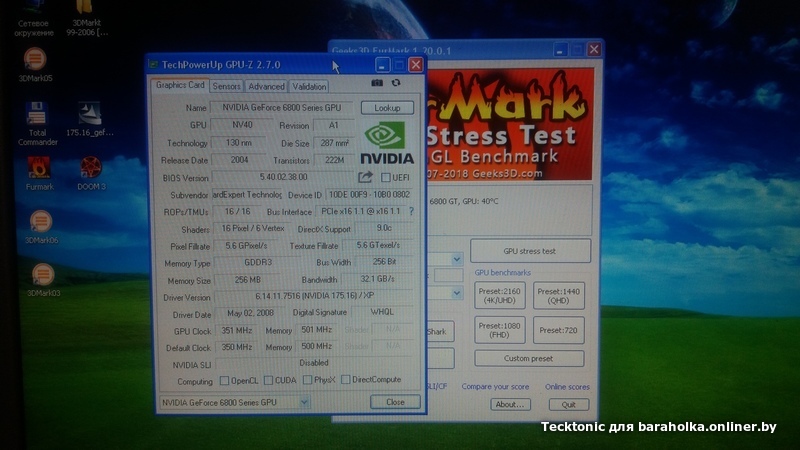Launch DOOM 3 desktop icon

(x=91, y=173)
